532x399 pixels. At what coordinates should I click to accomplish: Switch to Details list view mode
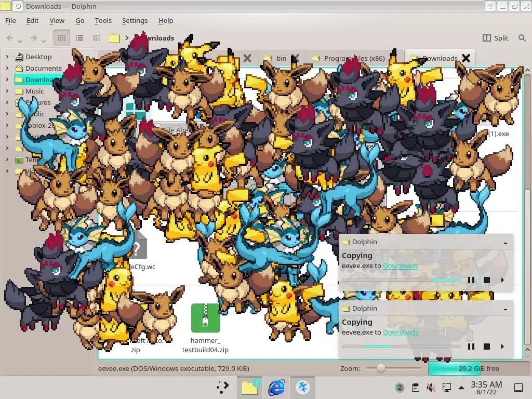(x=79, y=38)
